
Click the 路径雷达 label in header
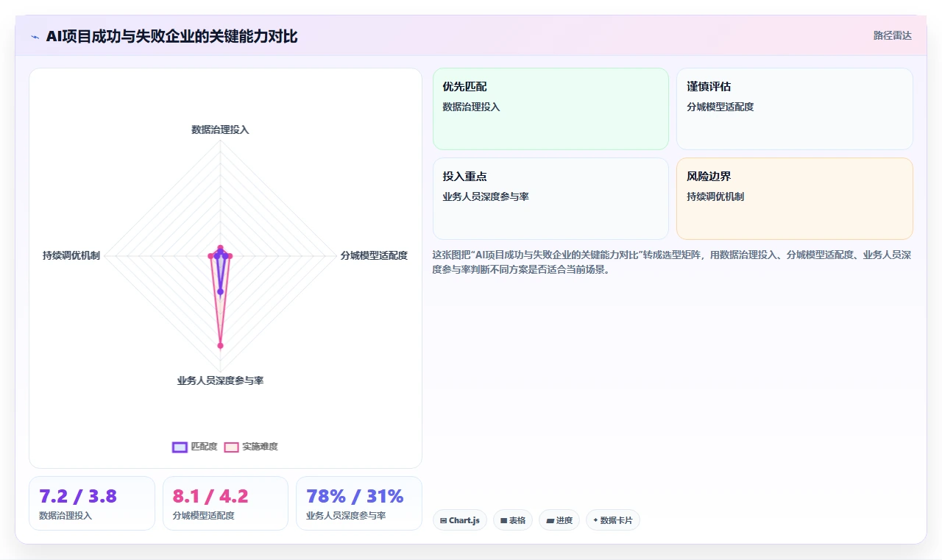click(x=892, y=35)
